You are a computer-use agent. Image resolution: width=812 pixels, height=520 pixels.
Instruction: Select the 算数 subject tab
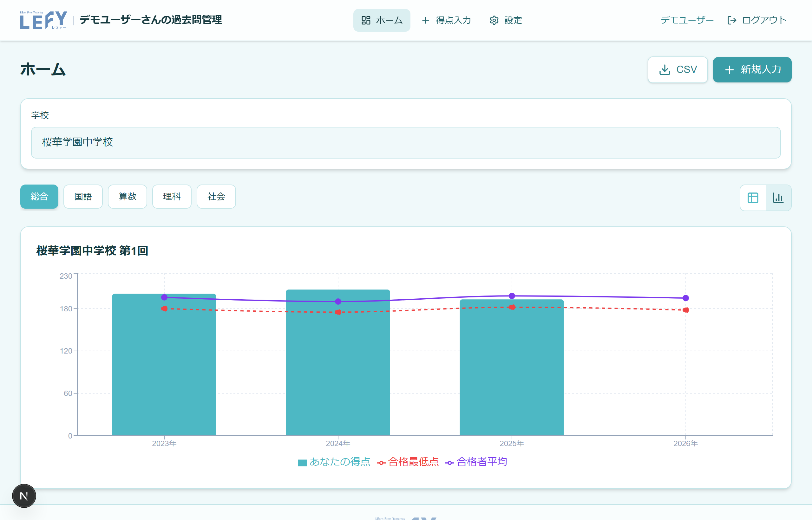coord(127,197)
